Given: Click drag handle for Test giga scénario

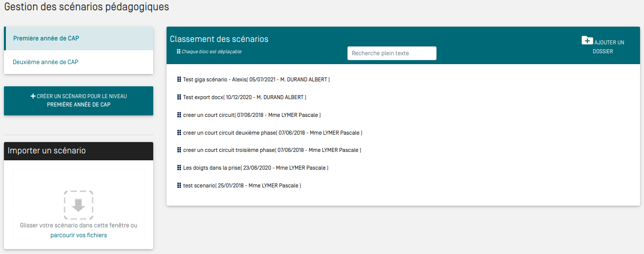Looking at the screenshot, I should [x=179, y=79].
